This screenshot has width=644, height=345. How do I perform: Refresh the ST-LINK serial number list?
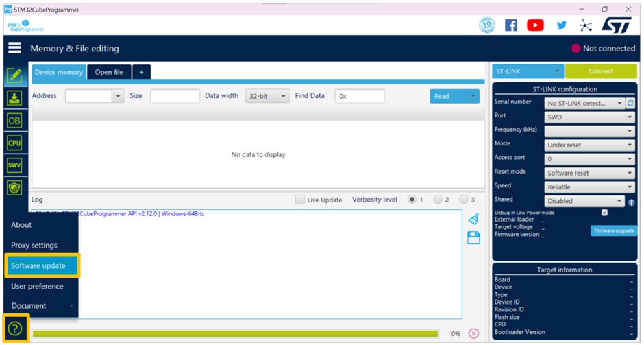pos(630,103)
